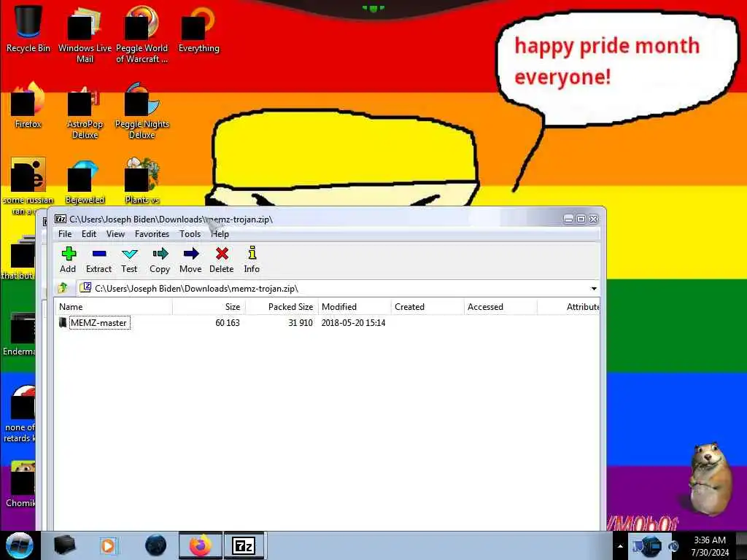Viewport: 747px width, 560px height.
Task: Click the 31 910 packed size value
Action: 301,323
